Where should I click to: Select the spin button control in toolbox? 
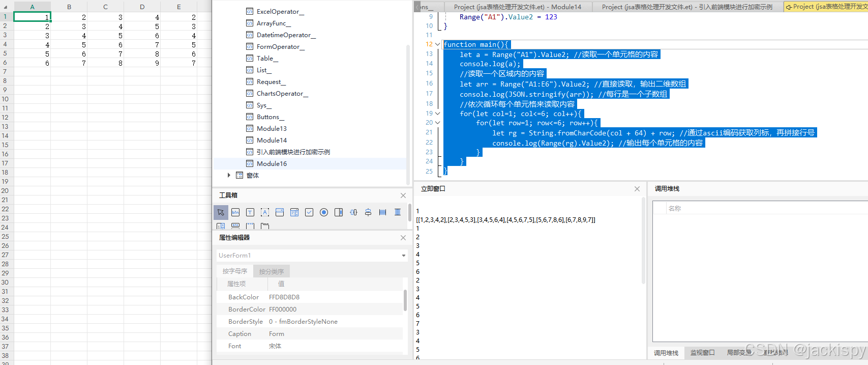pos(221,226)
